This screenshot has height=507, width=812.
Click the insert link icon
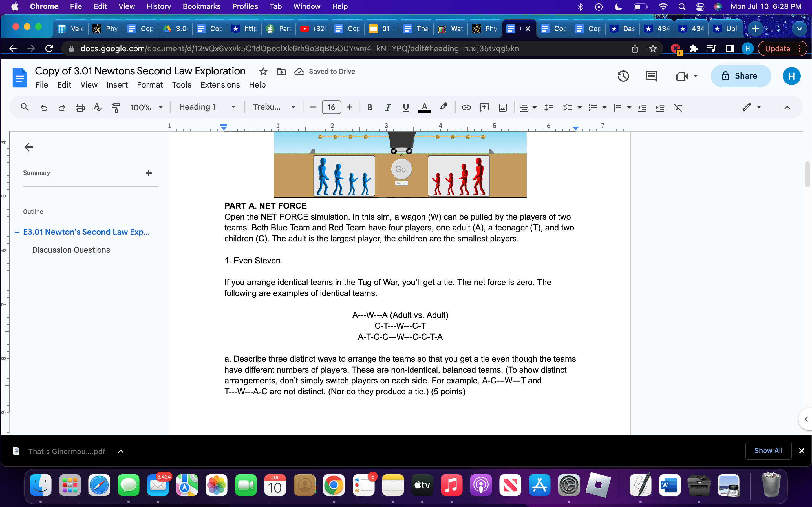tap(466, 107)
